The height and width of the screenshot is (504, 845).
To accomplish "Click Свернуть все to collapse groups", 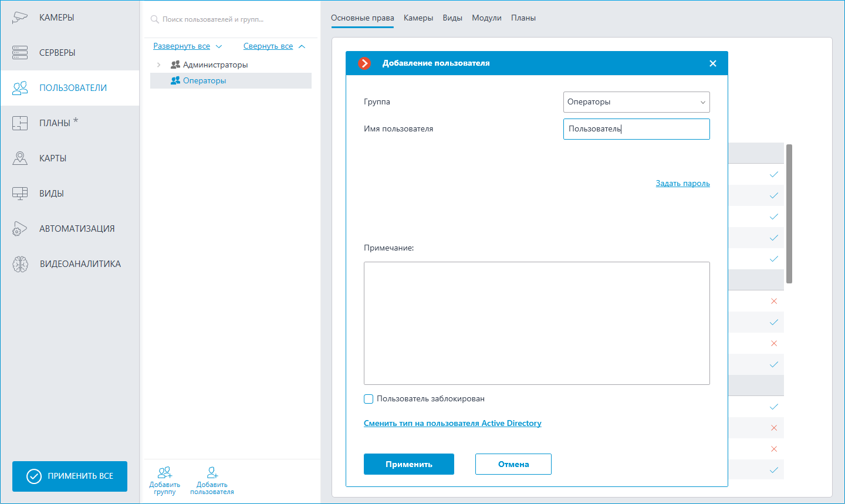I will (x=268, y=46).
